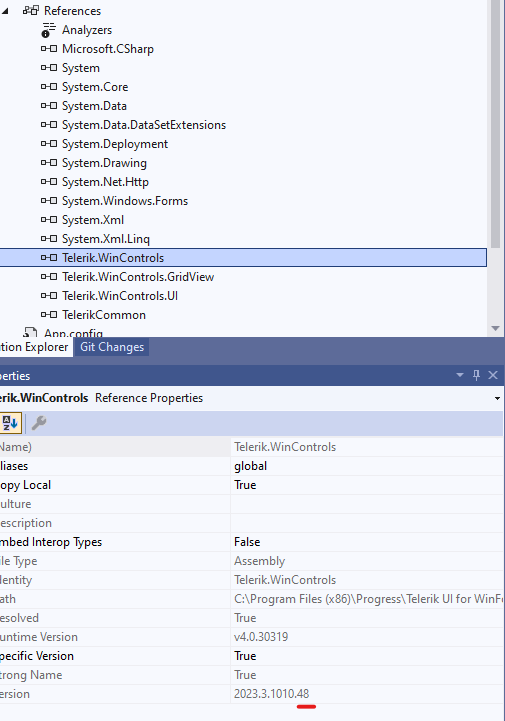Screen dimensions: 505x721
Task: Select System.Data.DataSetExtensions reference
Action: click(144, 125)
